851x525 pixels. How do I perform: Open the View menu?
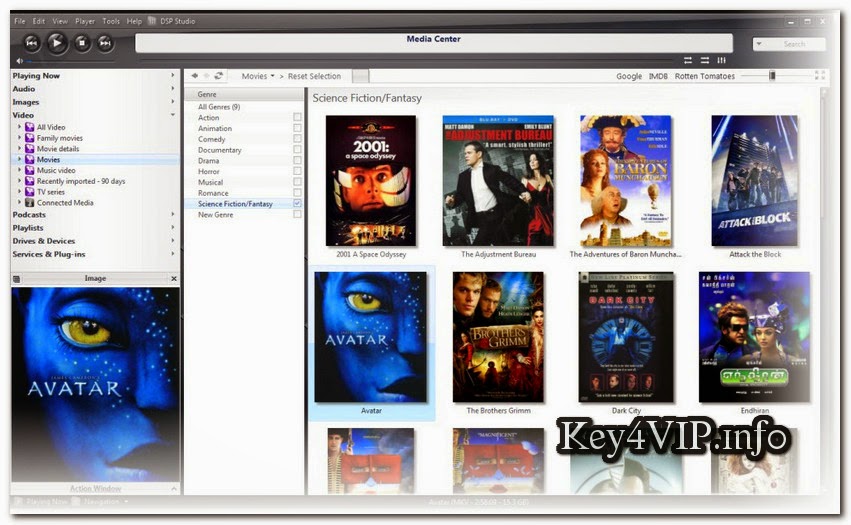(60, 21)
